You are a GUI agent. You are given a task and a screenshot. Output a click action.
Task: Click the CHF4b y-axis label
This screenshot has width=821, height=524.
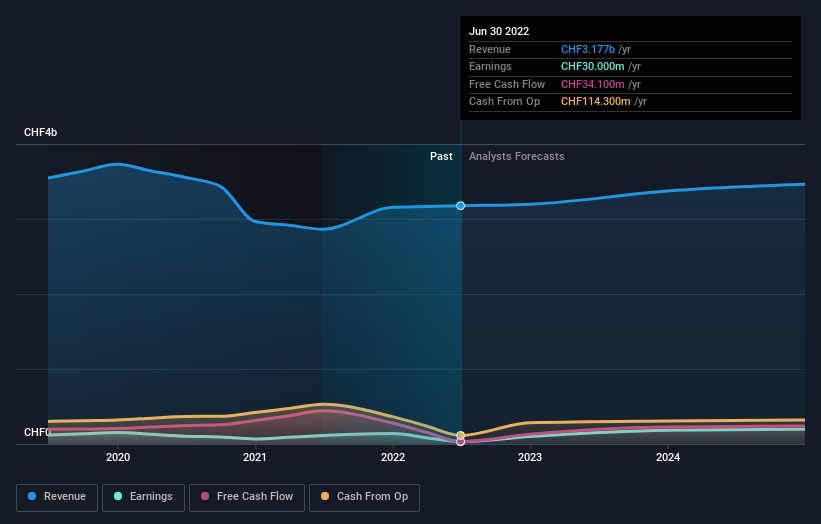40,132
